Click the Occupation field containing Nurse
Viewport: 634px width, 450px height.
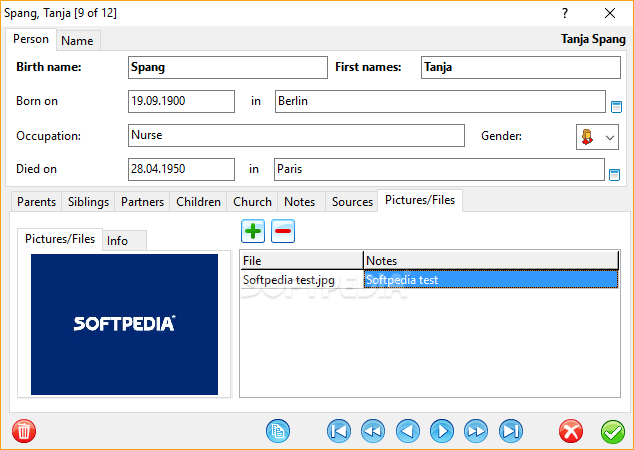pyautogui.click(x=296, y=135)
